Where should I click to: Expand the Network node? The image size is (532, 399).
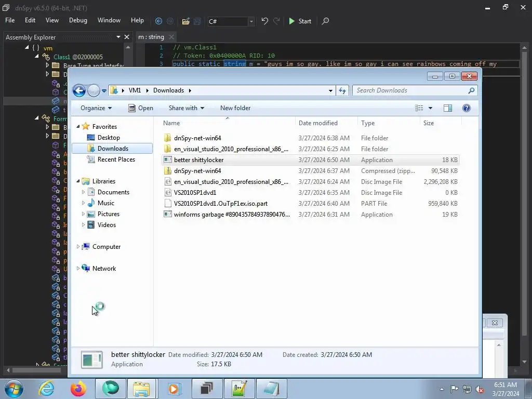tap(78, 269)
